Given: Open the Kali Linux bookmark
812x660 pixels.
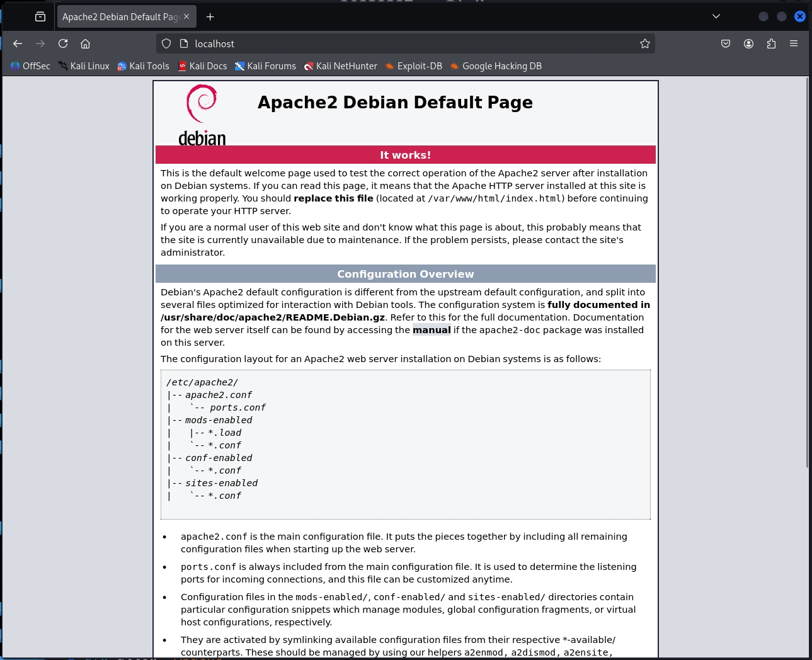Looking at the screenshot, I should coord(84,66).
